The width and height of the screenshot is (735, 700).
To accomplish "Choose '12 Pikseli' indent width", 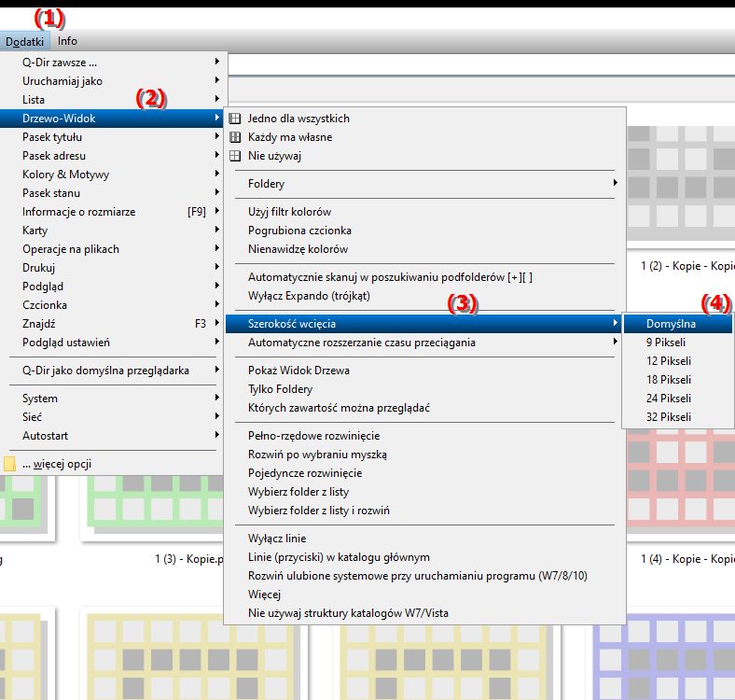I will tap(678, 361).
